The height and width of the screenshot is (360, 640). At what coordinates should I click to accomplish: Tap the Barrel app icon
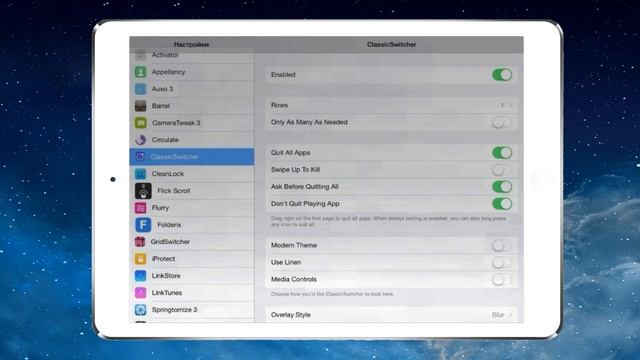click(140, 106)
